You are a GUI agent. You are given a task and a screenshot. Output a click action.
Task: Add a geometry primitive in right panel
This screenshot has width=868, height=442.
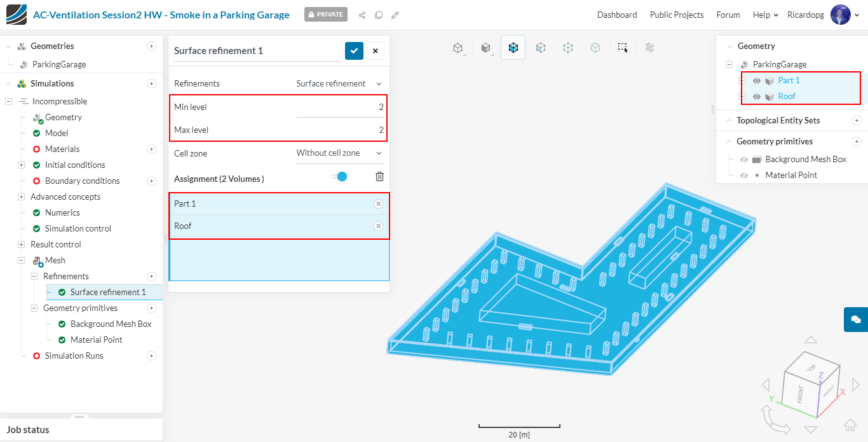tap(857, 141)
